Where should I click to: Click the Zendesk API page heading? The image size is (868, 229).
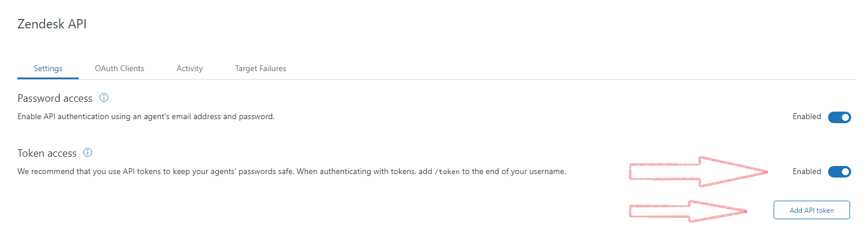52,24
